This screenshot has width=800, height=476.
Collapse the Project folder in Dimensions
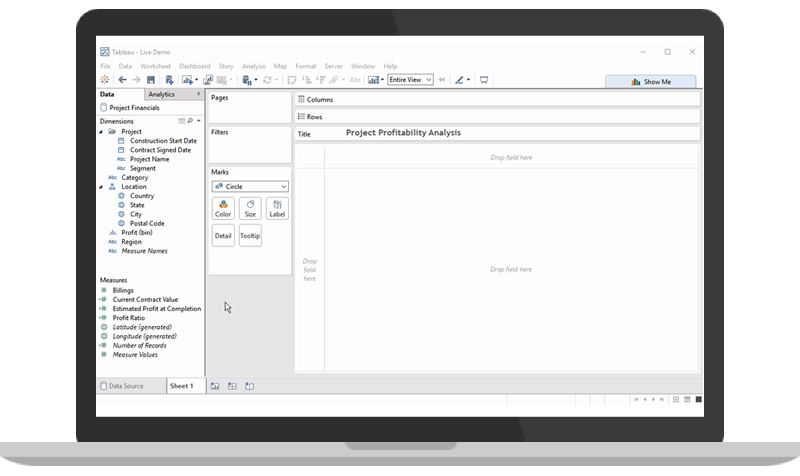(101, 132)
